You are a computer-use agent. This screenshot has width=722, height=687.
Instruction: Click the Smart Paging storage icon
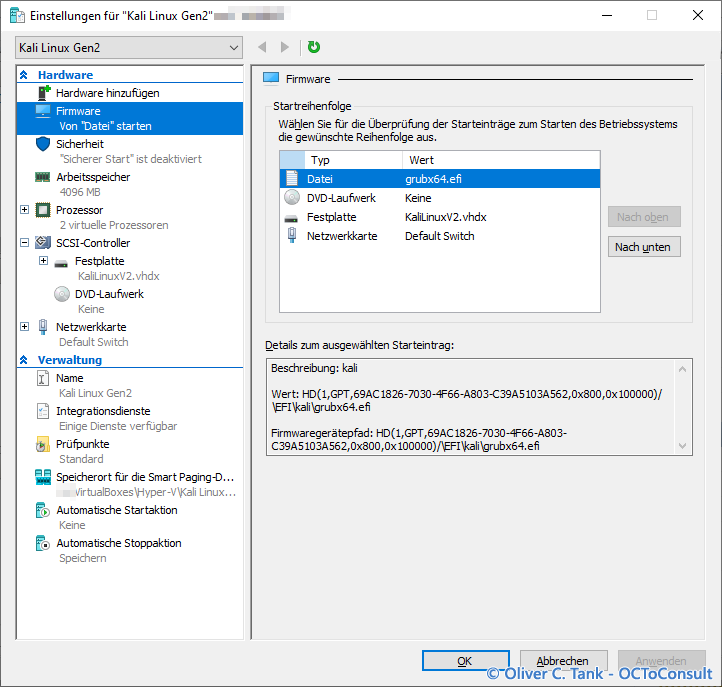click(x=43, y=477)
